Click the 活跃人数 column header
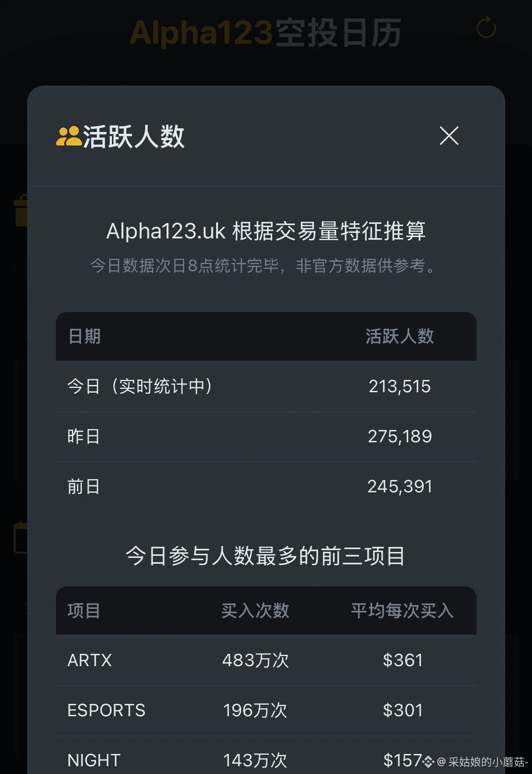 point(399,336)
